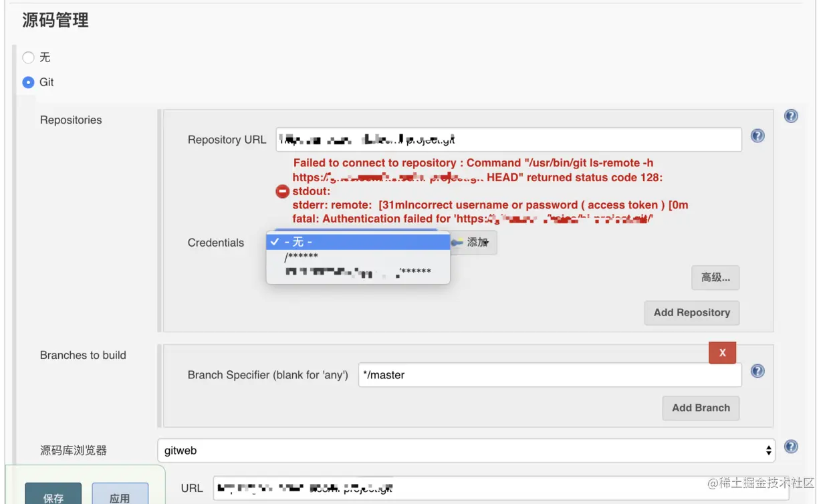This screenshot has width=829, height=504.
Task: Click the 高级... button
Action: (715, 277)
